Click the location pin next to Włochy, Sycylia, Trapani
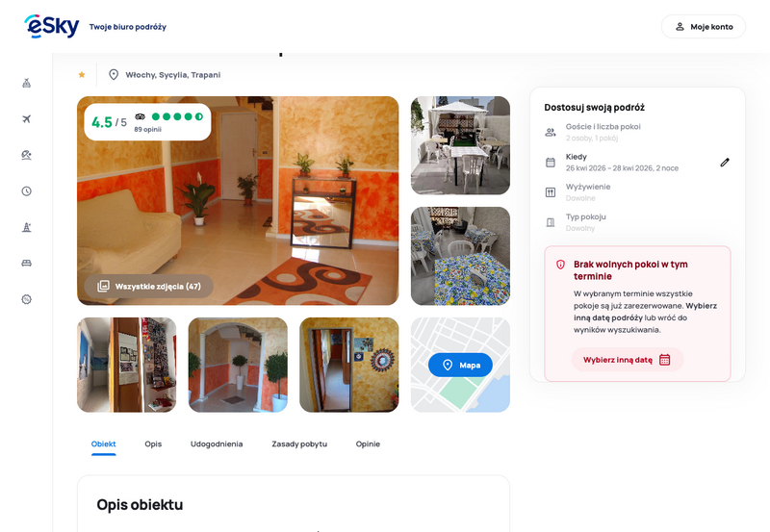 114,75
